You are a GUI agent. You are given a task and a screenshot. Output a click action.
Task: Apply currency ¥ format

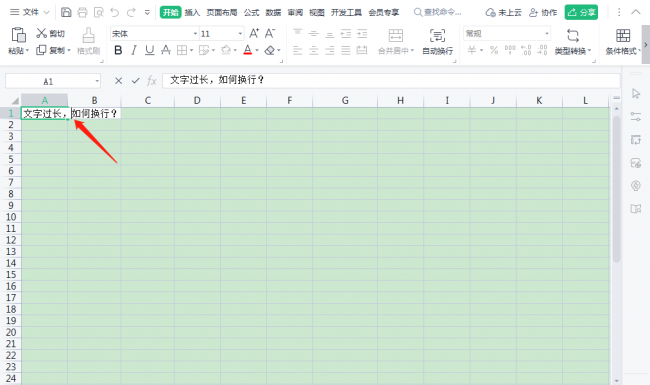coord(472,51)
